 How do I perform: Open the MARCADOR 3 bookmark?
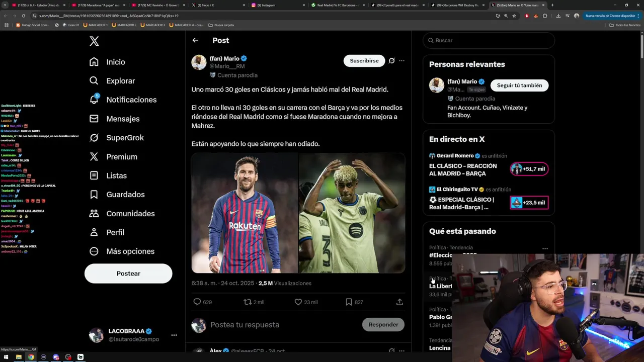click(153, 25)
